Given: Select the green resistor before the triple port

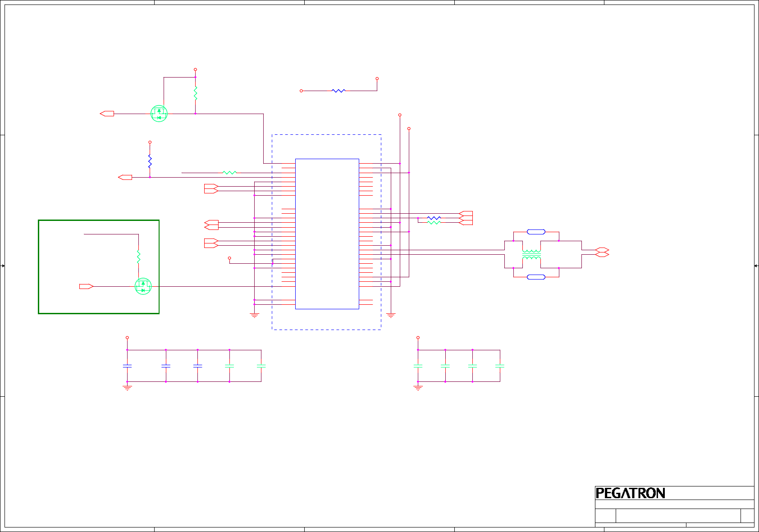Looking at the screenshot, I should coord(434,223).
